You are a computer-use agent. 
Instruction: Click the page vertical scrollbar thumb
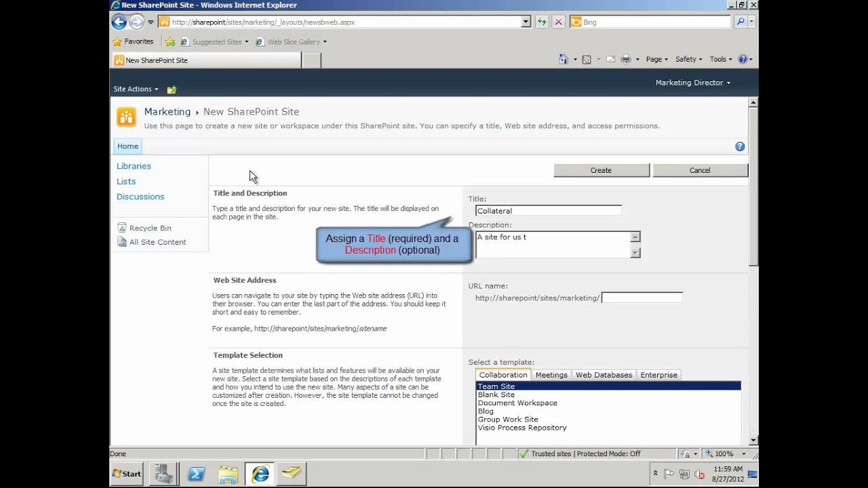pyautogui.click(x=753, y=186)
